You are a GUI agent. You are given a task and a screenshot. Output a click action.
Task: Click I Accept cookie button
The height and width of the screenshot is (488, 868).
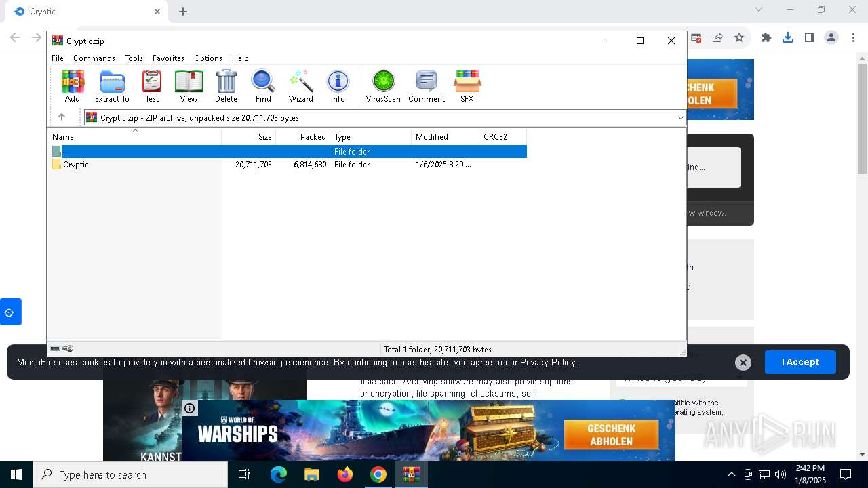coord(800,362)
